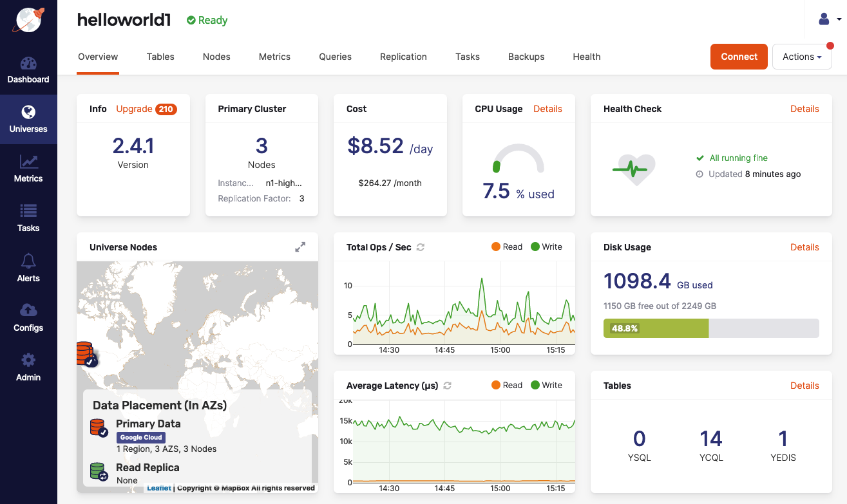Click the Disk Usage 48.8% progress bar

710,328
